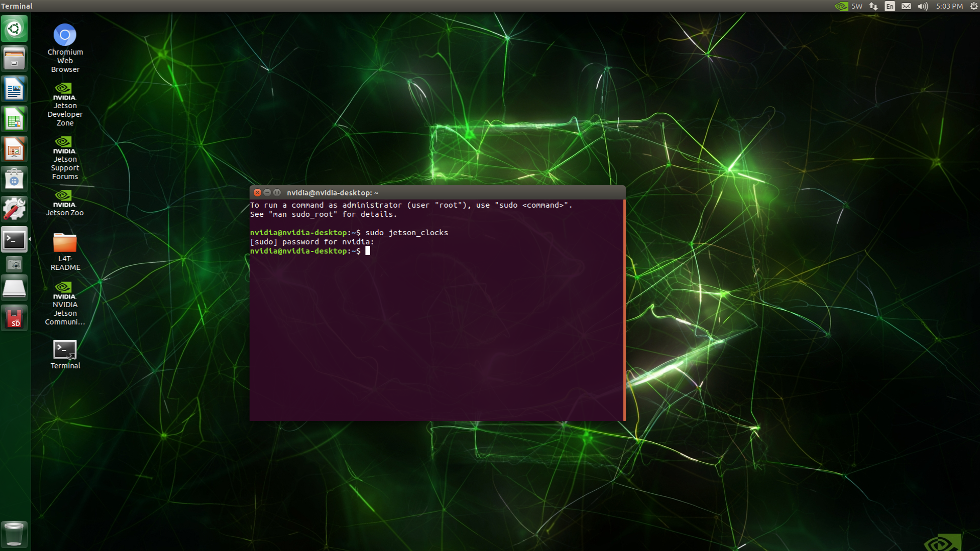Open Files manager in the launcher
This screenshot has width=980, height=551.
pyautogui.click(x=14, y=58)
